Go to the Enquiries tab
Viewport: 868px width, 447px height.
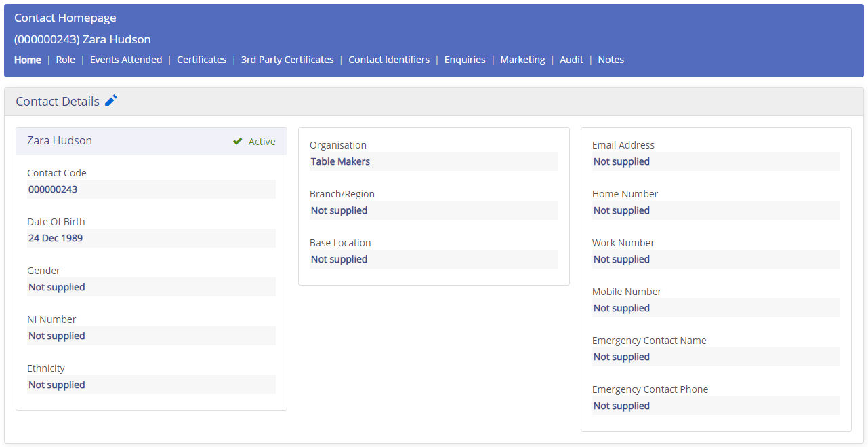tap(465, 60)
